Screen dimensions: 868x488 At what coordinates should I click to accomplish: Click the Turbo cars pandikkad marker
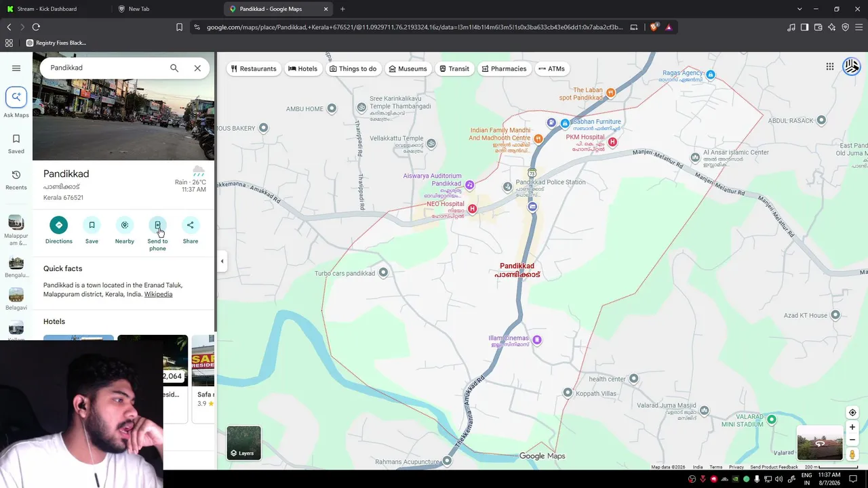coord(383,272)
